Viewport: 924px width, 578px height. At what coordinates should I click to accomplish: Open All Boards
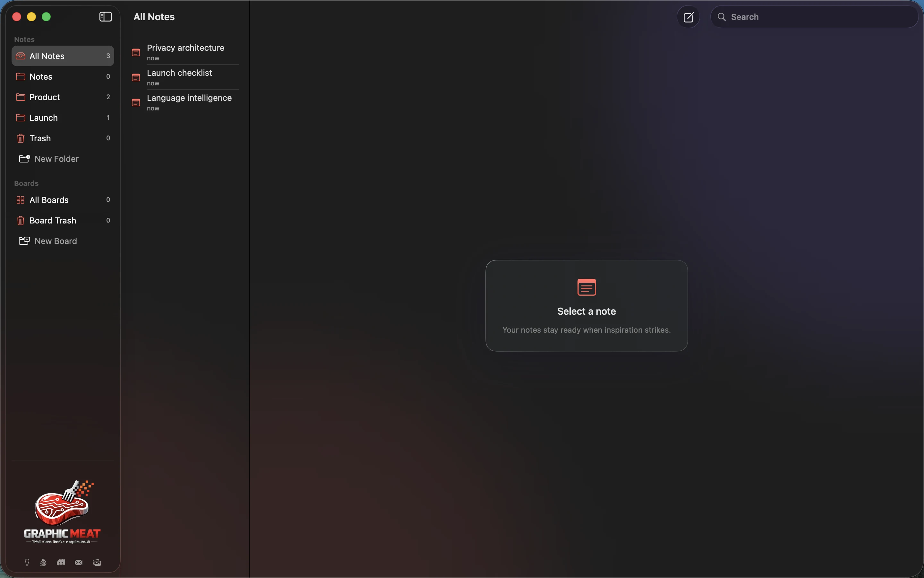[x=63, y=200]
